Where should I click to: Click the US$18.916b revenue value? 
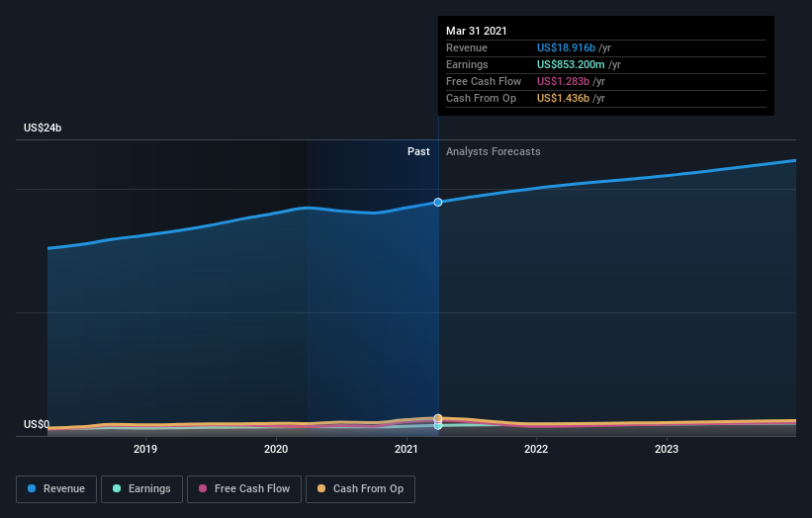click(x=566, y=47)
